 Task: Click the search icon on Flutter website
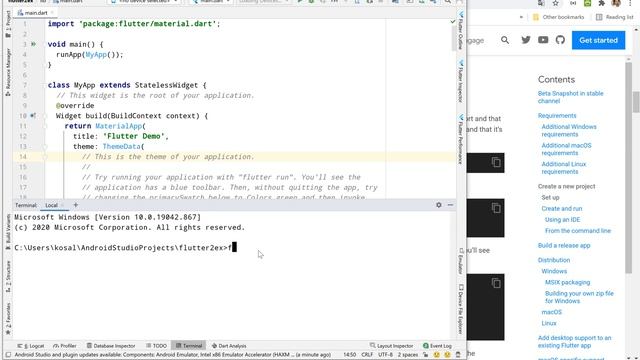pyautogui.click(x=505, y=40)
